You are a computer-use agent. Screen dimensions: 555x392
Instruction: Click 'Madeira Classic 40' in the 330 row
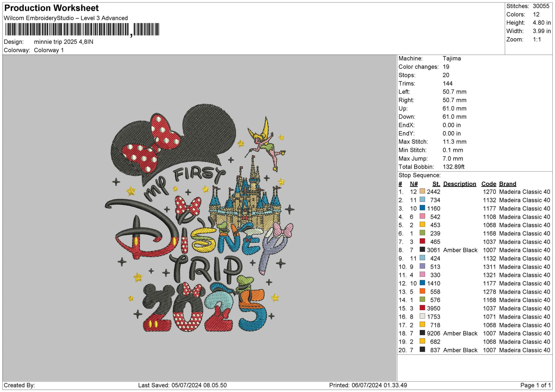tap(525, 275)
